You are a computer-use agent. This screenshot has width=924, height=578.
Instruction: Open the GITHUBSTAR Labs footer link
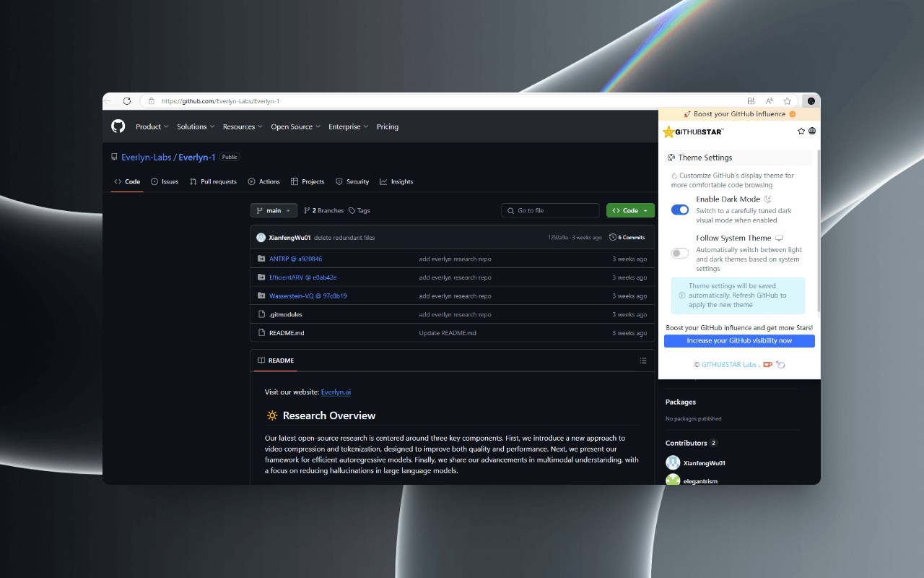pos(729,364)
